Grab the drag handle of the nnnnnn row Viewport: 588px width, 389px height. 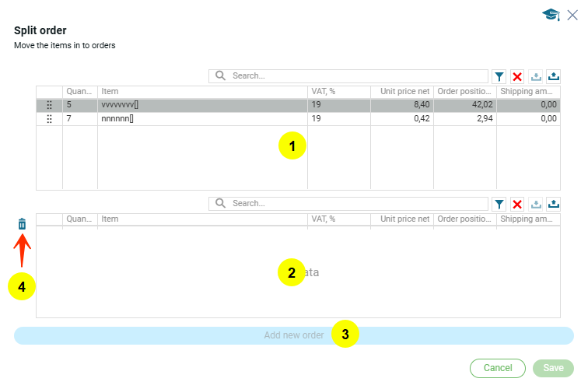[49, 119]
